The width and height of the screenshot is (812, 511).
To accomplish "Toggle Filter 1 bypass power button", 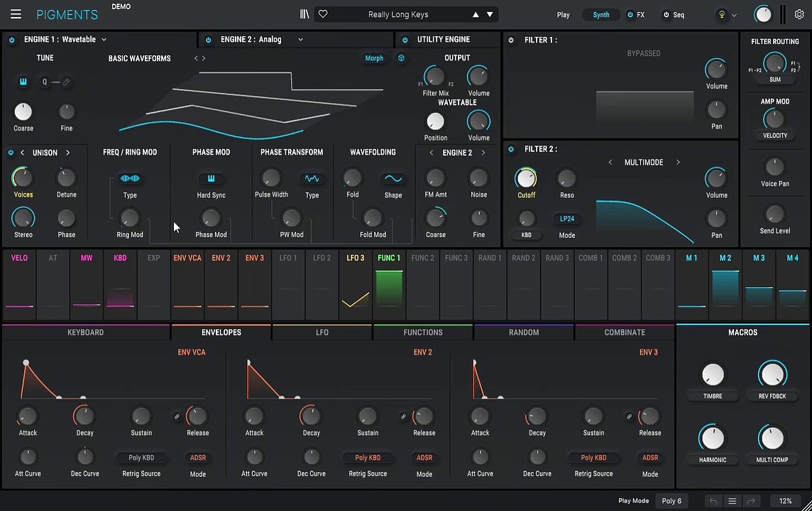I will [x=511, y=40].
